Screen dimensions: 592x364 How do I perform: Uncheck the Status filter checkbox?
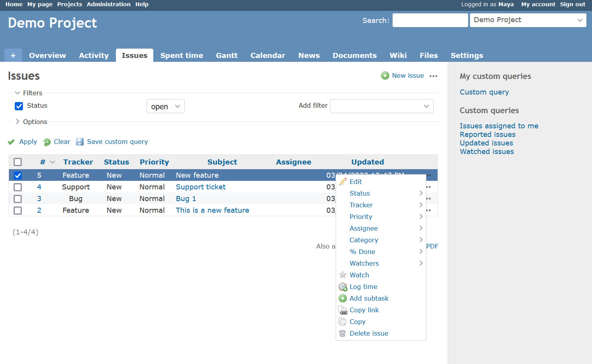click(x=19, y=106)
